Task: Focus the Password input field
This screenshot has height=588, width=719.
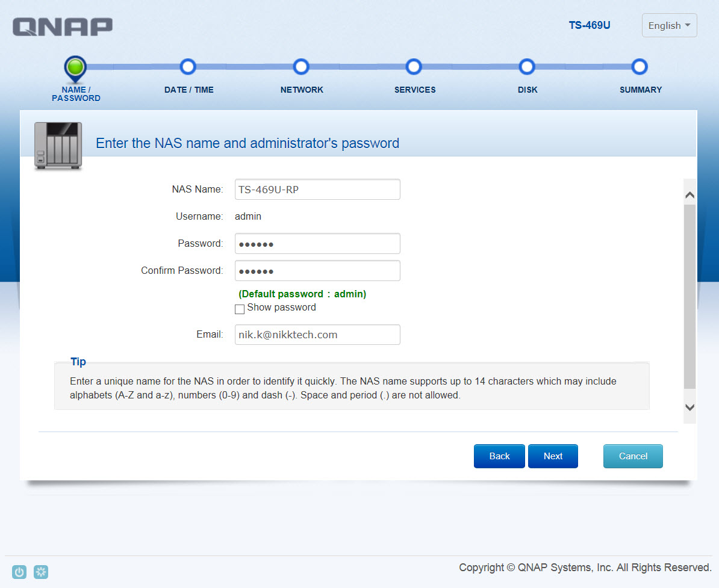Action: 317,243
